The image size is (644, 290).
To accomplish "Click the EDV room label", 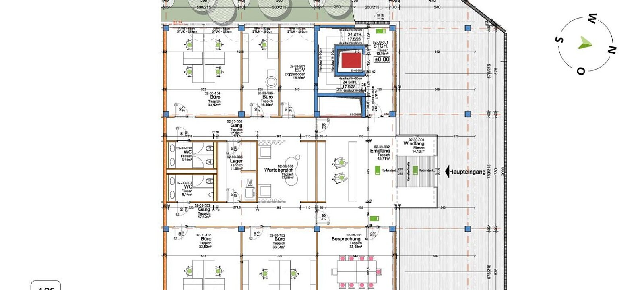I will (x=300, y=70).
